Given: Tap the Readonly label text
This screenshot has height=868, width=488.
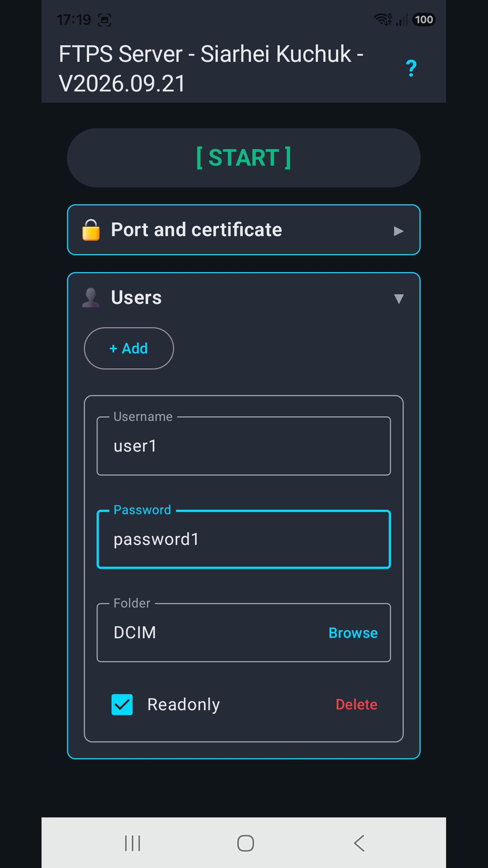Looking at the screenshot, I should 183,704.
